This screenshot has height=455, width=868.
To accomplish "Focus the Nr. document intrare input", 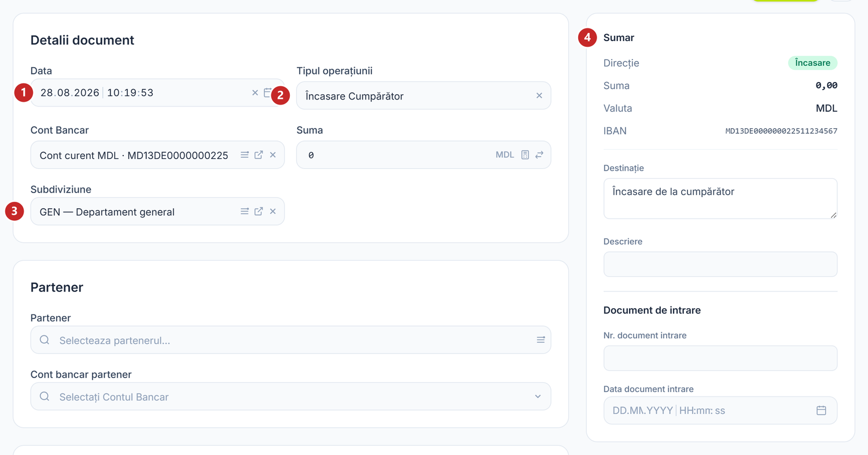I will click(720, 358).
